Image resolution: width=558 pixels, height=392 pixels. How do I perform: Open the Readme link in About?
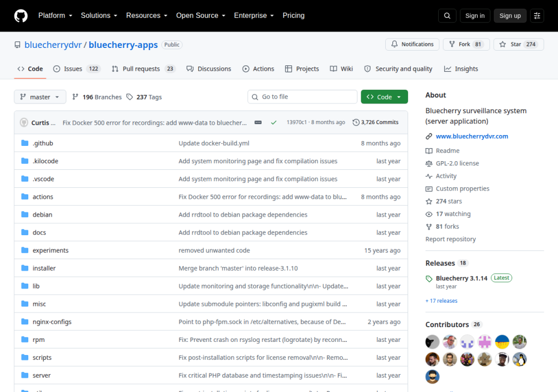[x=447, y=150]
